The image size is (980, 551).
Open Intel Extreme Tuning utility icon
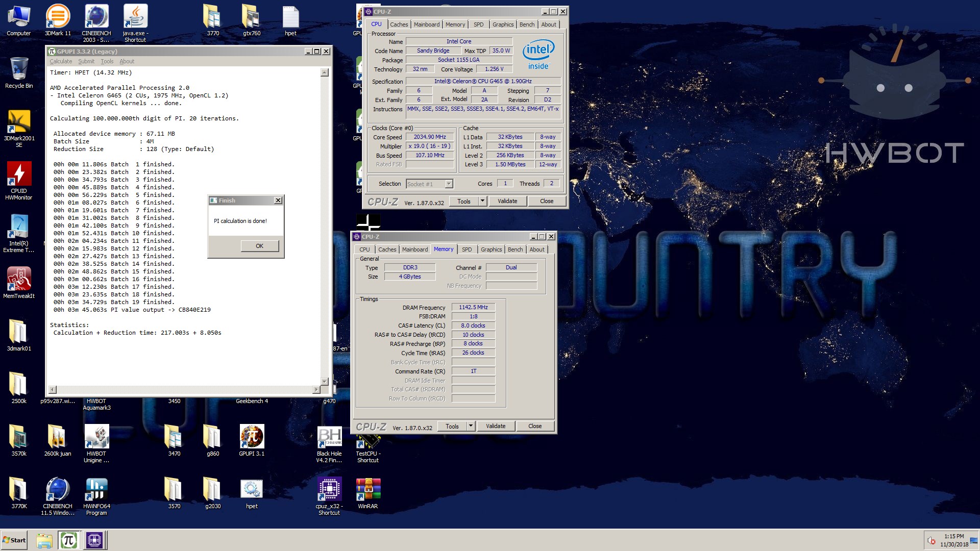click(x=19, y=234)
